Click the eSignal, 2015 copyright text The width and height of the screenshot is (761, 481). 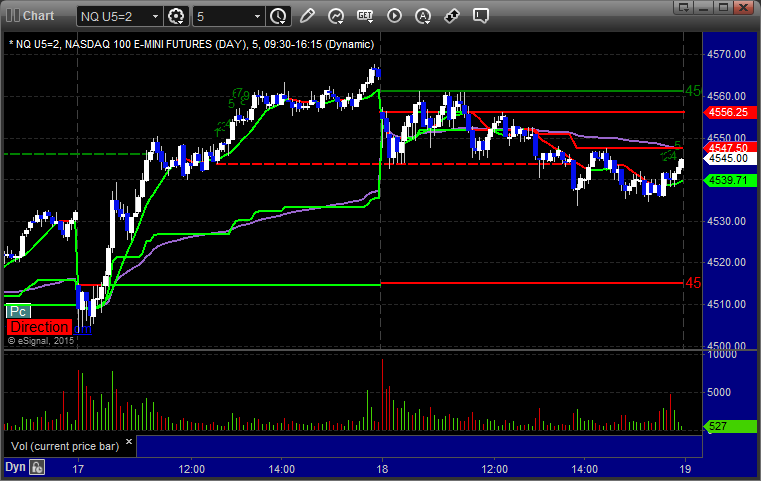pyautogui.click(x=41, y=341)
